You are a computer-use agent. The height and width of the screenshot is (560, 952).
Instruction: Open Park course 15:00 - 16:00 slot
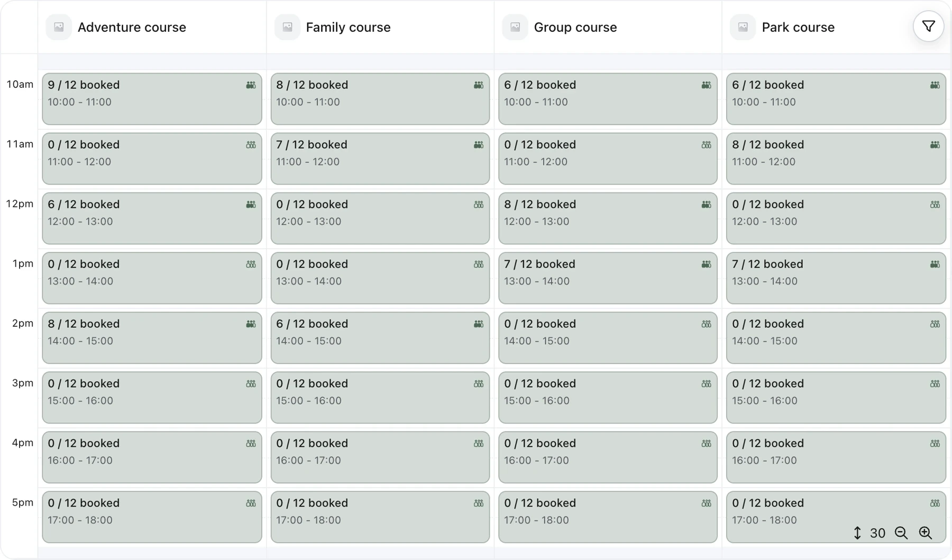[836, 398]
